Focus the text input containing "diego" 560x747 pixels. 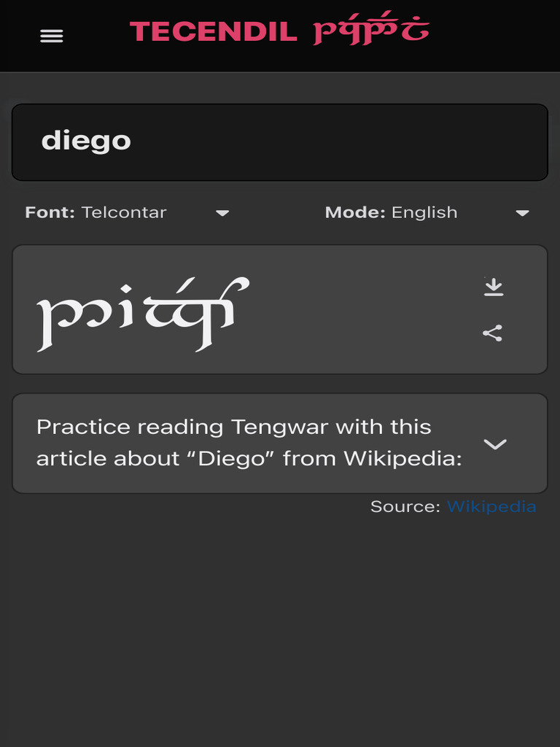click(x=279, y=142)
